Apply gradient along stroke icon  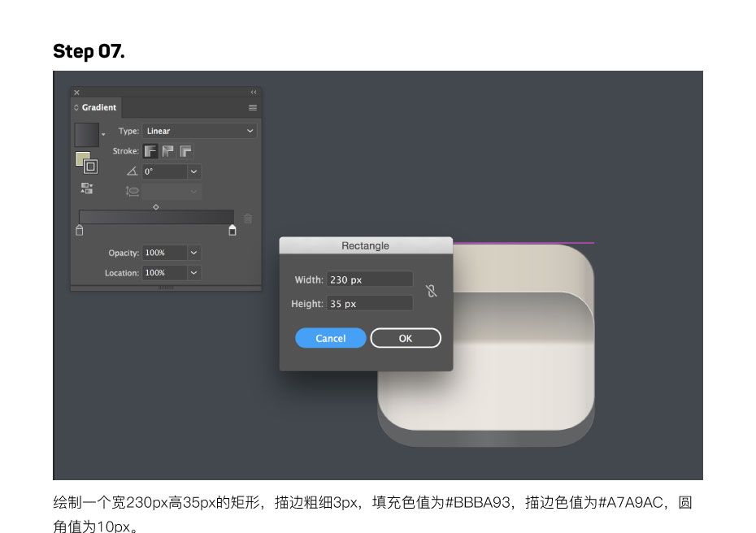(x=167, y=151)
